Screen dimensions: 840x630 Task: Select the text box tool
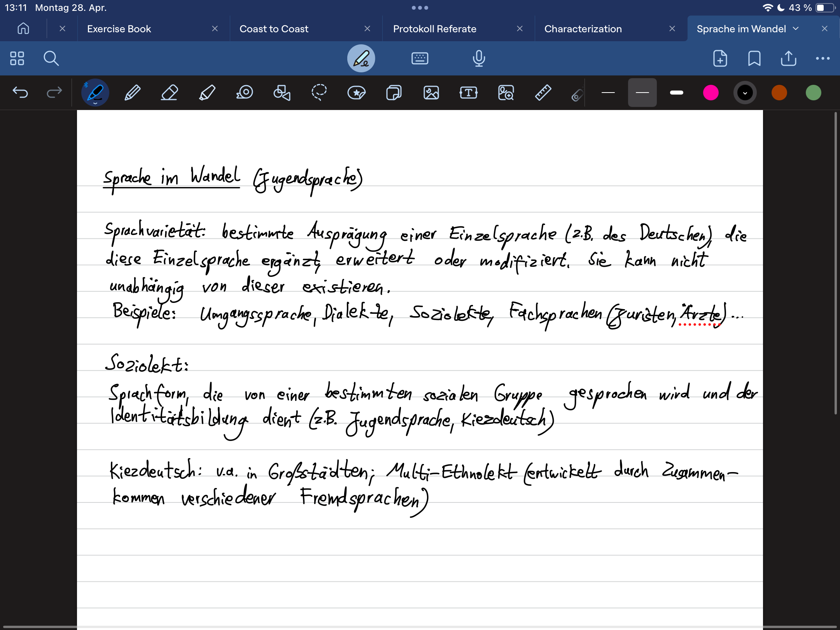(x=469, y=93)
